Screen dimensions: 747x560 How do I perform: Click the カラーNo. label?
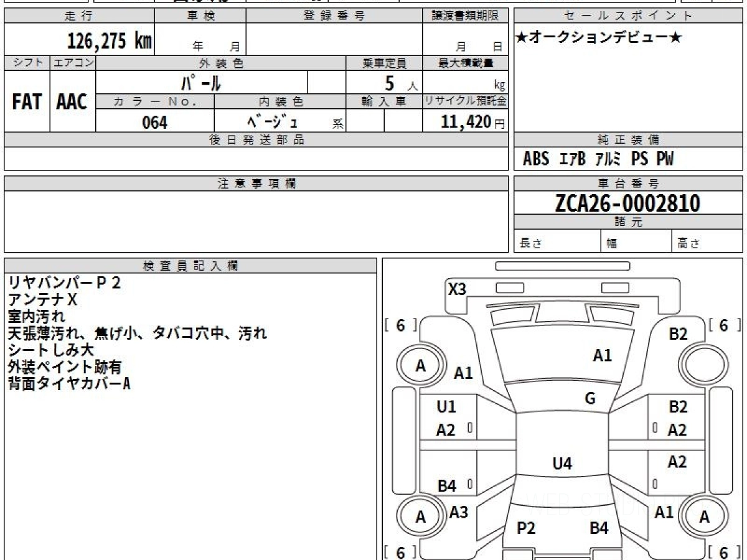pos(155,101)
